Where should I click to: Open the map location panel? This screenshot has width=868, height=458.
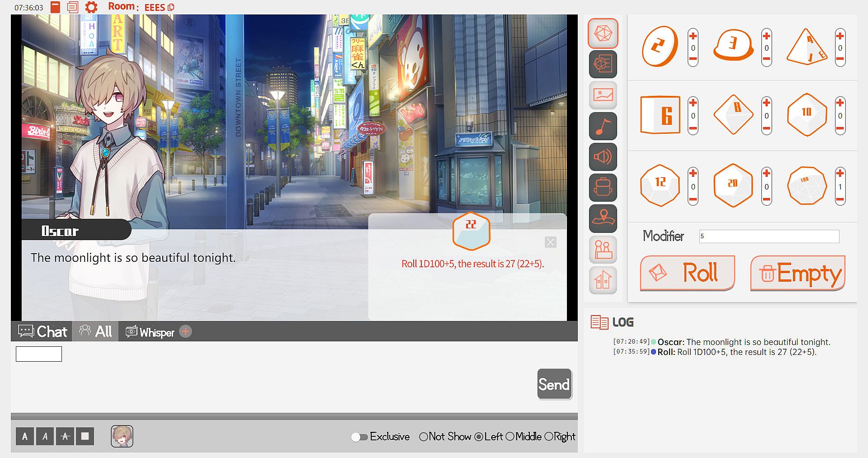(x=603, y=218)
